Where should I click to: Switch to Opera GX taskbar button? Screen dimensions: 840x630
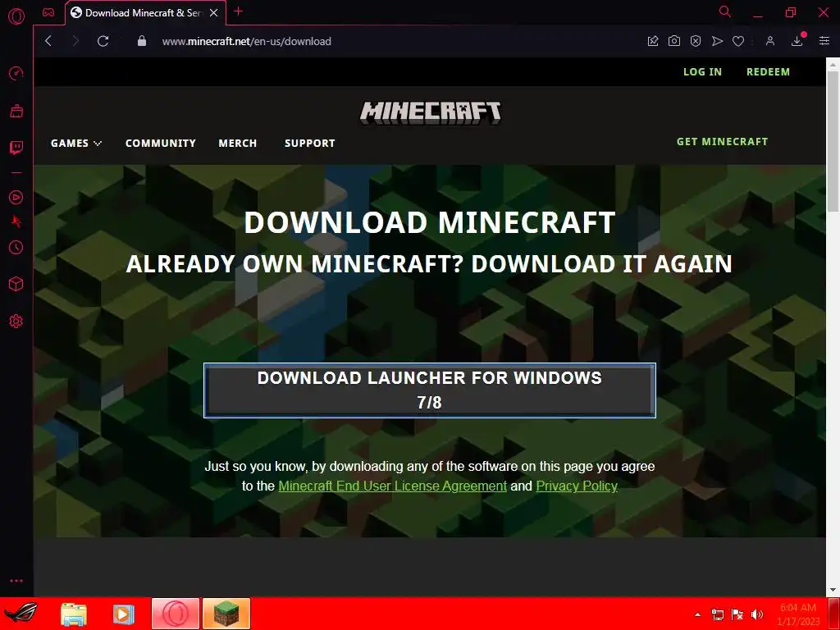click(x=176, y=614)
